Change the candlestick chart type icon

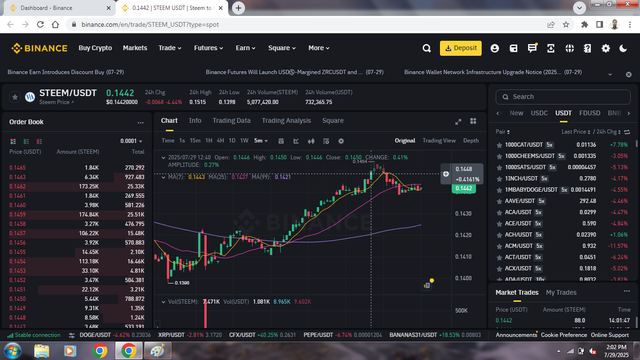[311, 141]
